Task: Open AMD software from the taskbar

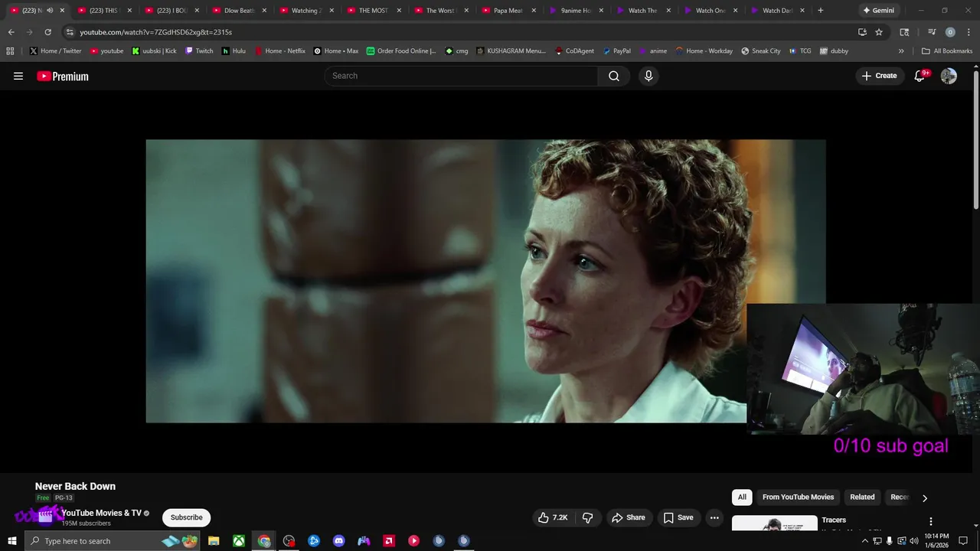Action: tap(389, 541)
